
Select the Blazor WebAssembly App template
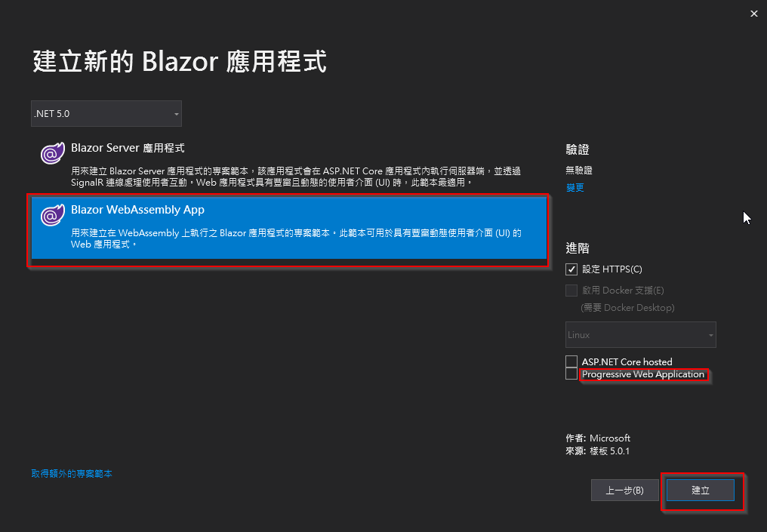289,228
